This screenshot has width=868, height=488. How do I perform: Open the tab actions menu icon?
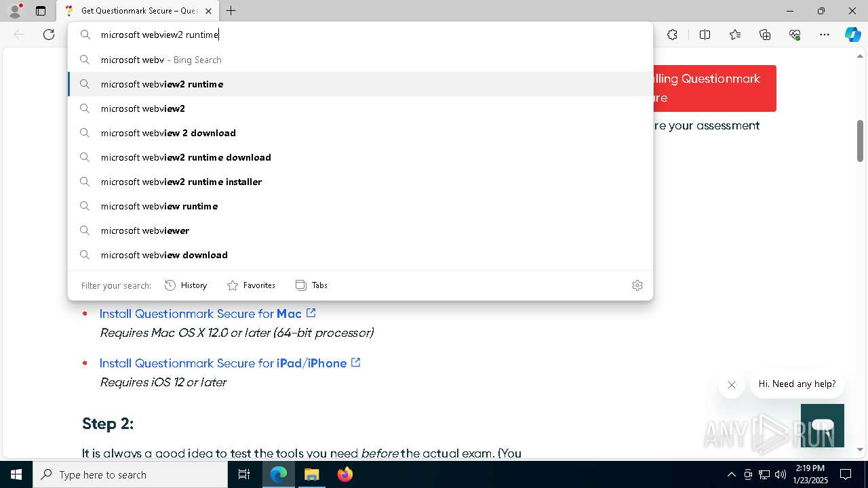(41, 11)
